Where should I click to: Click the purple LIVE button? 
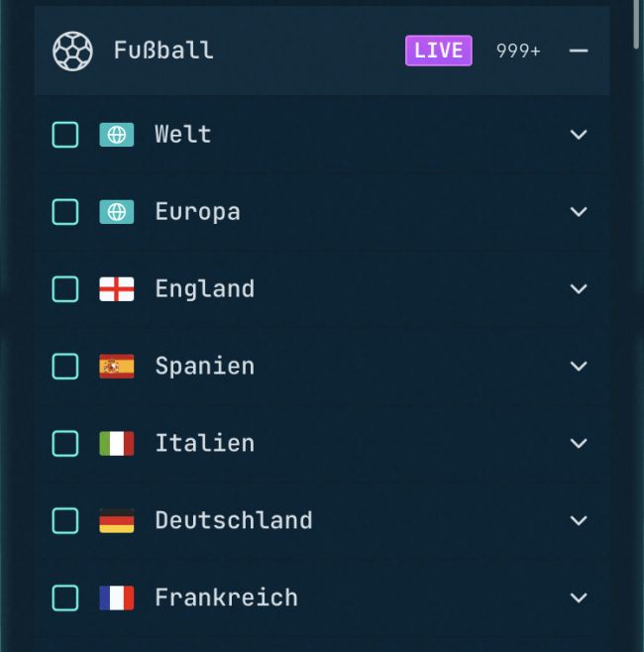[x=438, y=51]
